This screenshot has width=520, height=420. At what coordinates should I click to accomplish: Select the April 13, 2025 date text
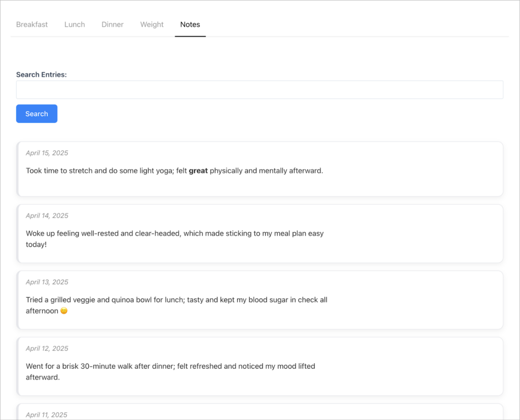click(47, 282)
